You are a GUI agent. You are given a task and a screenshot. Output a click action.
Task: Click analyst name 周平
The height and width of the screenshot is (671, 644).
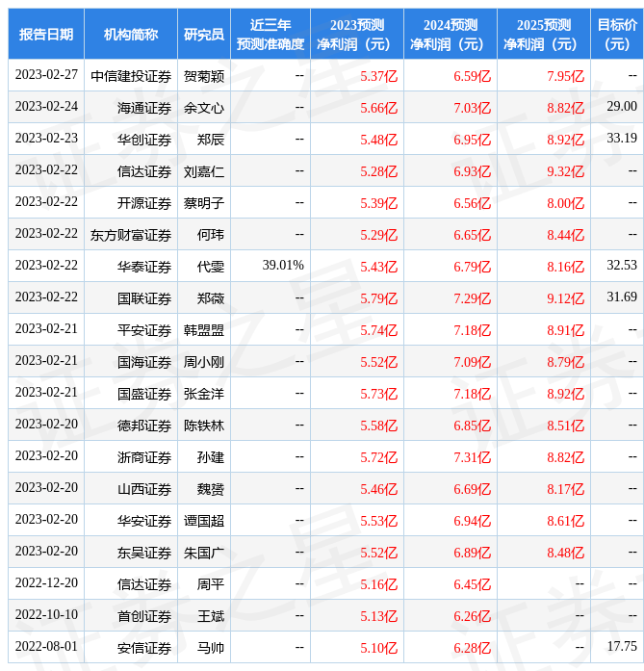[x=211, y=584]
